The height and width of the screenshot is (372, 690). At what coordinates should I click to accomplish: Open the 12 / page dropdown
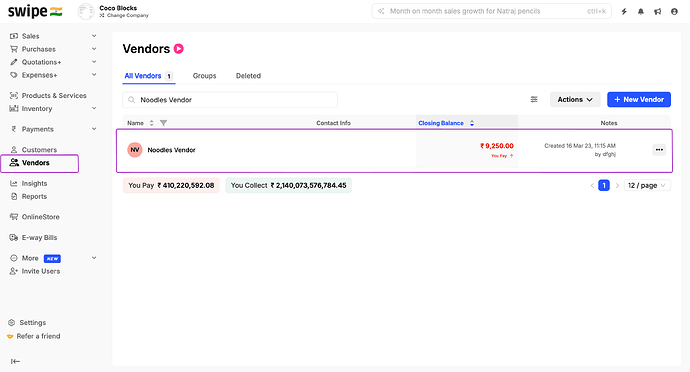point(647,185)
